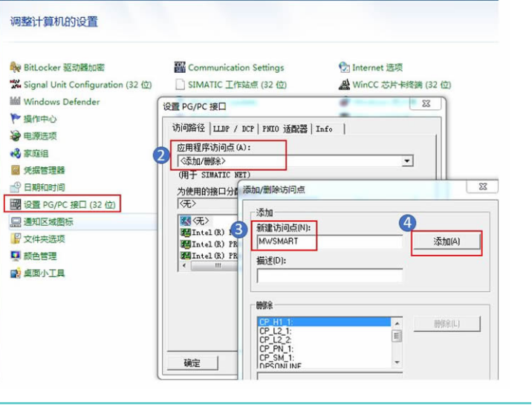Open 凭据管理器 icon
532x405 pixels.
16,170
